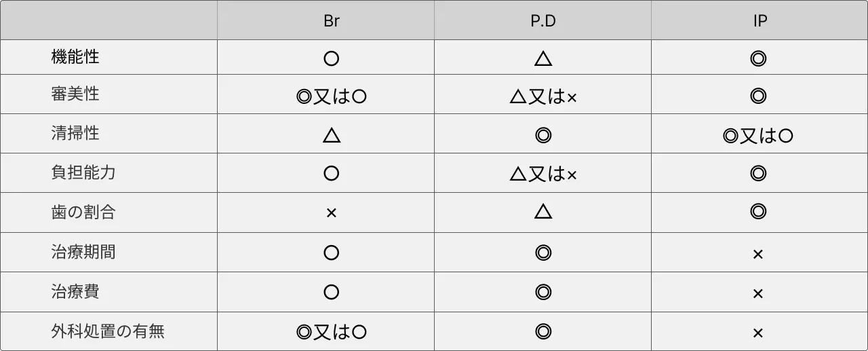Click the double circle for P.D 治療費
868x351 pixels.
tap(542, 292)
